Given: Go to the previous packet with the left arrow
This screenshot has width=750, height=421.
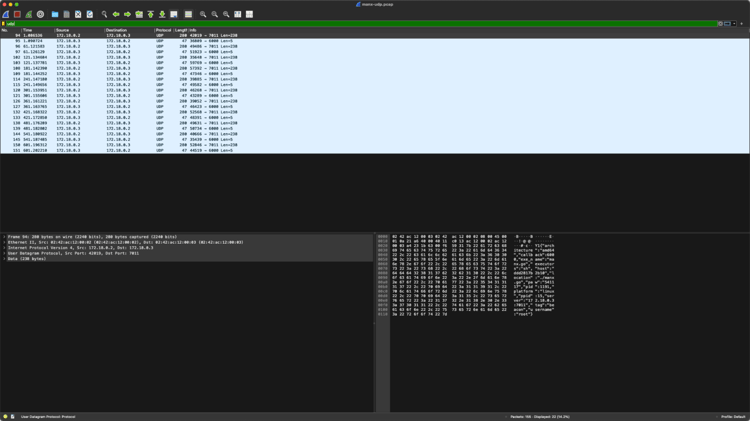Looking at the screenshot, I should click(116, 15).
